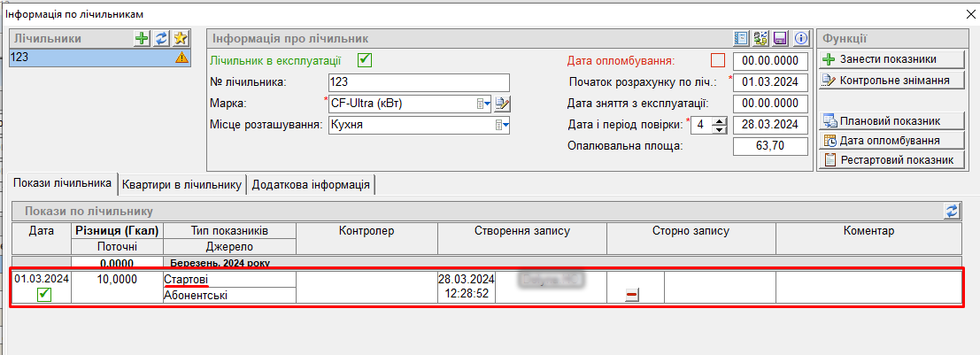Enable the Дата опломбування checkbox
Screen dimensions: 980x355
(x=718, y=60)
